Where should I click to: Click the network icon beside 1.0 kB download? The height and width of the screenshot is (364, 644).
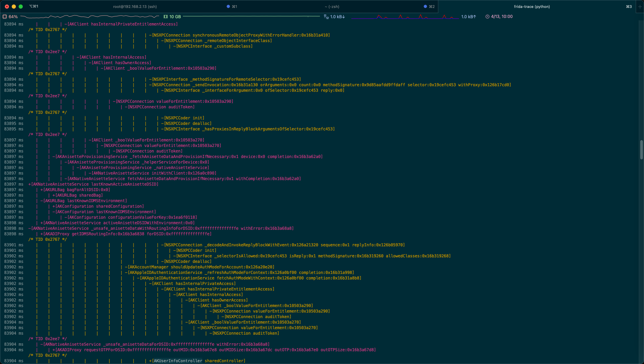pos(326,17)
